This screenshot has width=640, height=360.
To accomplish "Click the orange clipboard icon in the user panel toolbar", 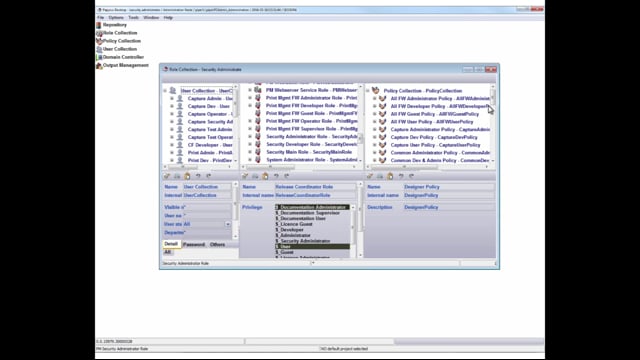I will pyautogui.click(x=187, y=176).
